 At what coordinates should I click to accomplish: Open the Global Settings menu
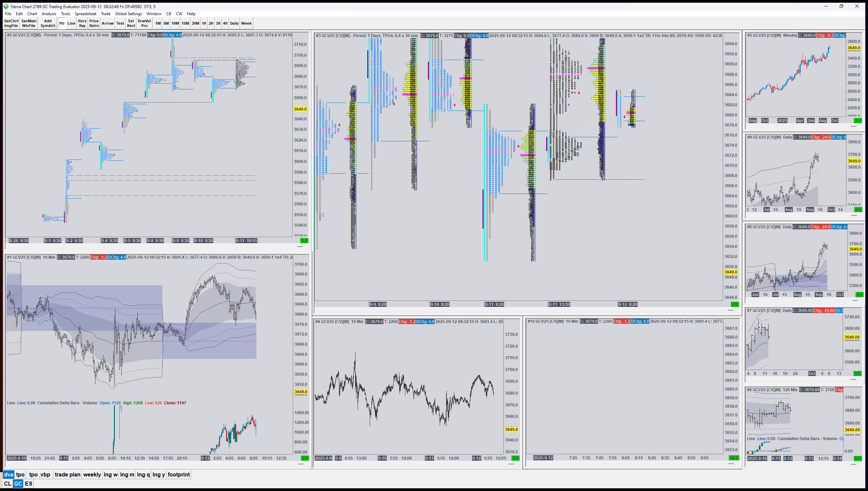pyautogui.click(x=128, y=14)
